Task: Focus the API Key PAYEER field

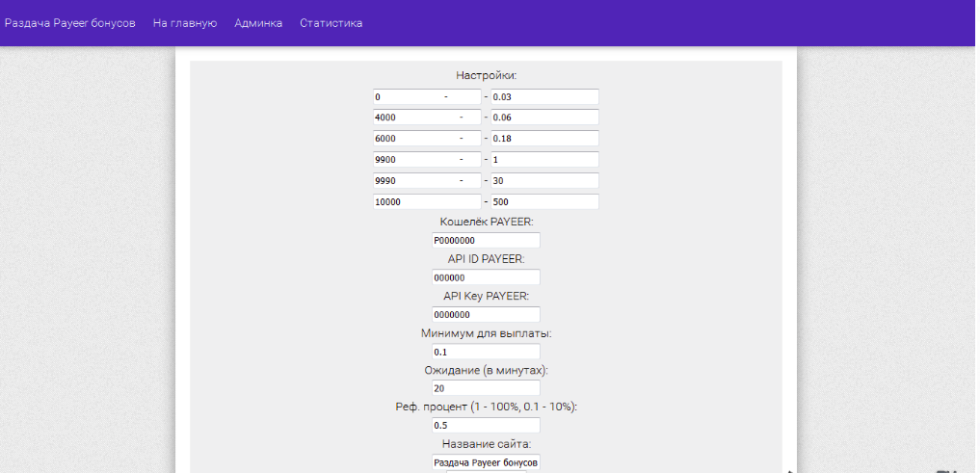Action: (x=487, y=315)
